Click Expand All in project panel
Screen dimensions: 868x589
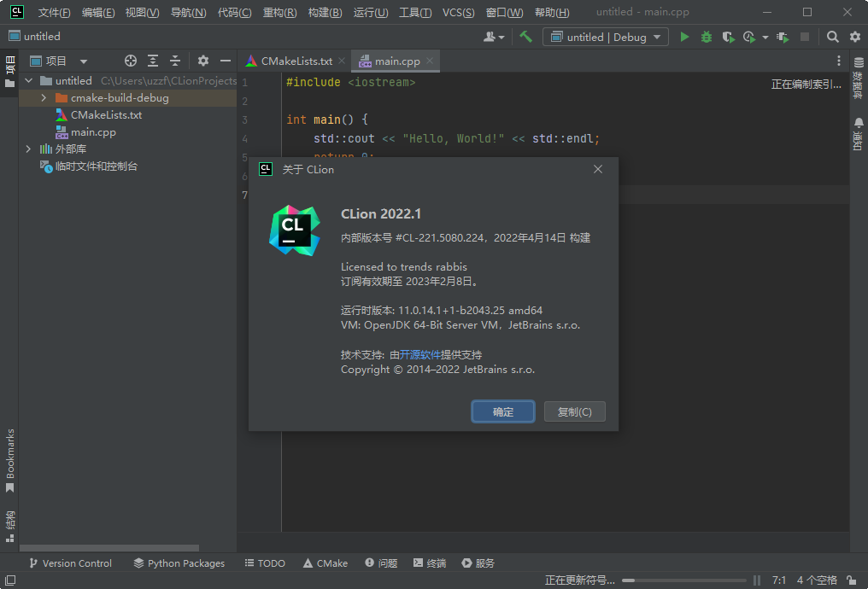click(153, 61)
